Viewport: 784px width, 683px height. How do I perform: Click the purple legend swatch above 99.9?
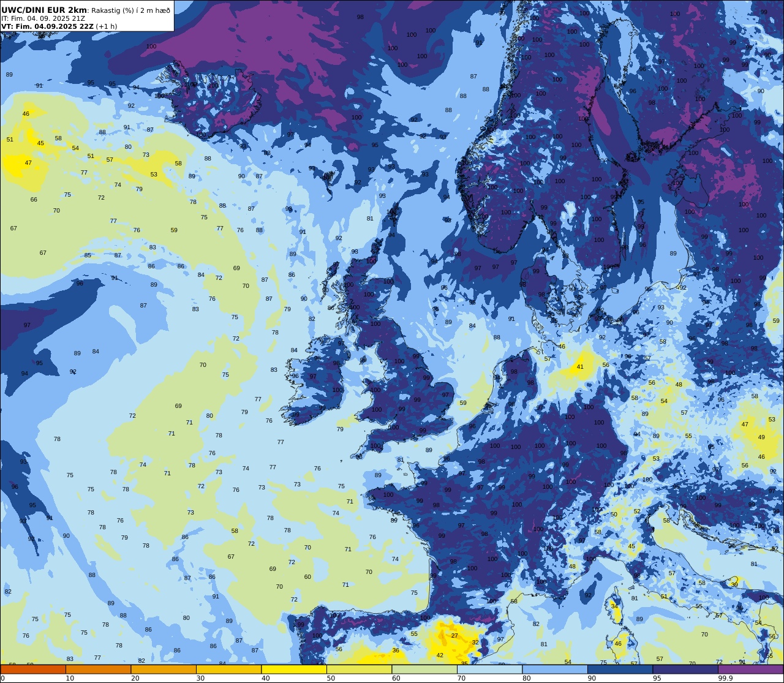pyautogui.click(x=750, y=670)
